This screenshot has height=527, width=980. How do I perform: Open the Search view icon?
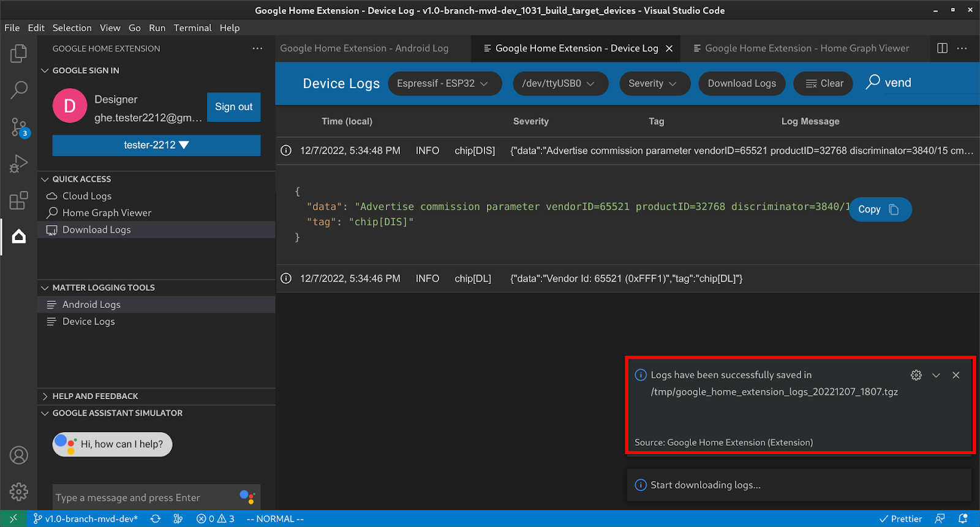pos(18,90)
